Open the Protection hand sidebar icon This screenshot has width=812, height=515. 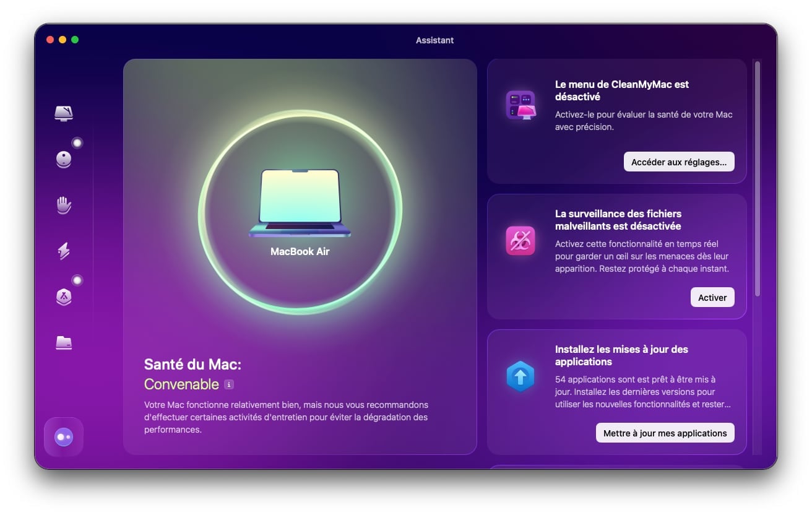coord(64,205)
